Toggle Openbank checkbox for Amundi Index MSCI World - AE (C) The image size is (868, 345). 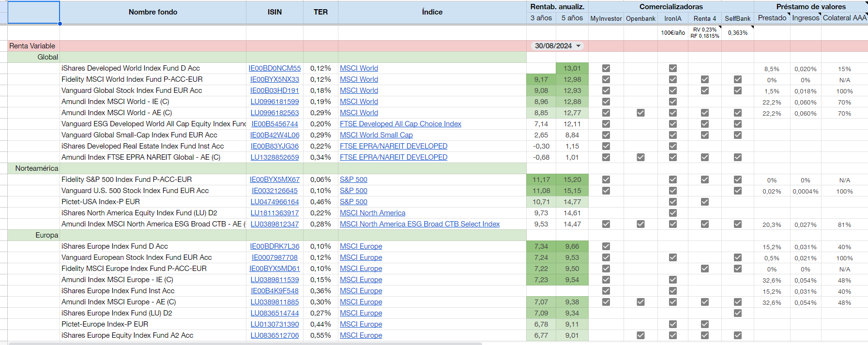pyautogui.click(x=640, y=113)
